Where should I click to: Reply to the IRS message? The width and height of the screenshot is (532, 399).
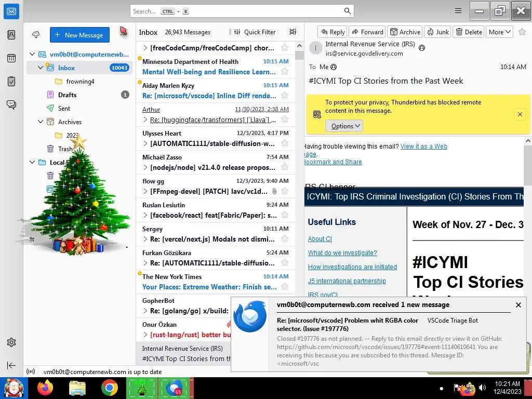332,32
